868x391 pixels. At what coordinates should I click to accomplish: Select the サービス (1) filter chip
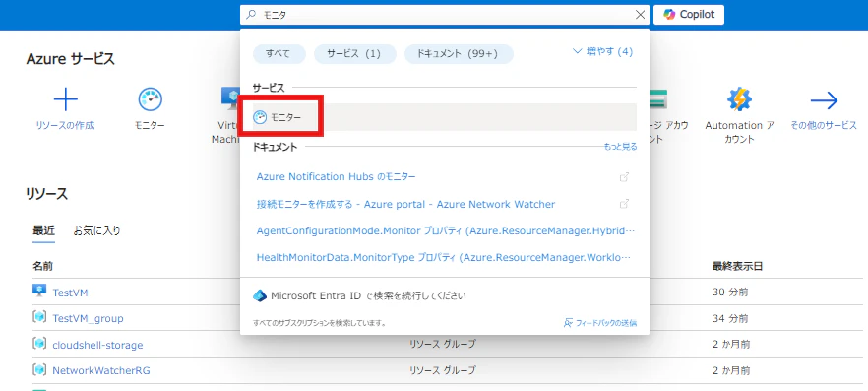355,54
